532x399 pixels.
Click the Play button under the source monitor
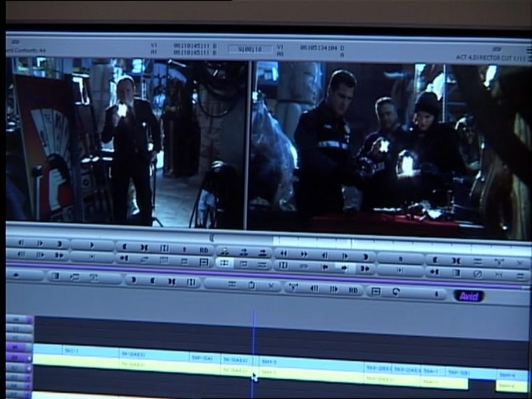tap(92, 245)
